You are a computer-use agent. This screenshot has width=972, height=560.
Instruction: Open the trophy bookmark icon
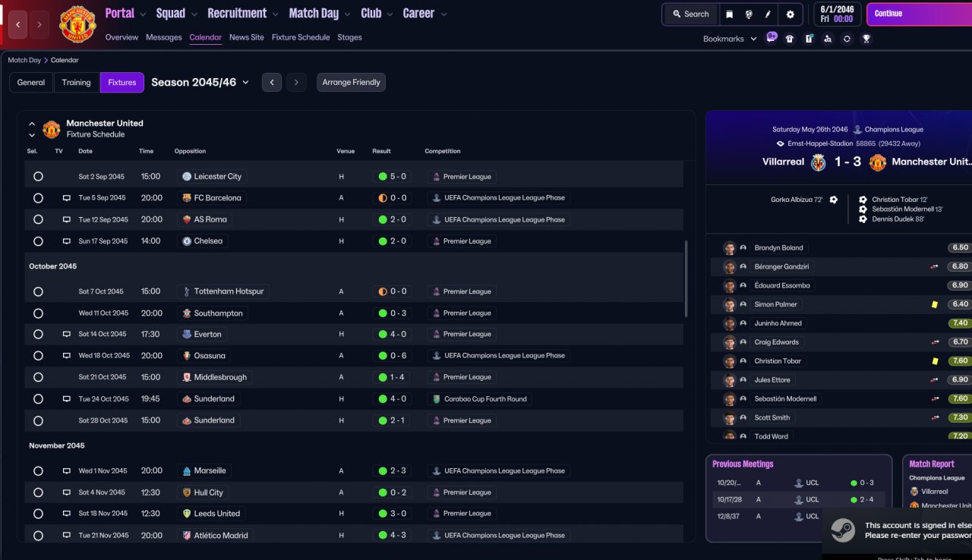[x=866, y=39]
